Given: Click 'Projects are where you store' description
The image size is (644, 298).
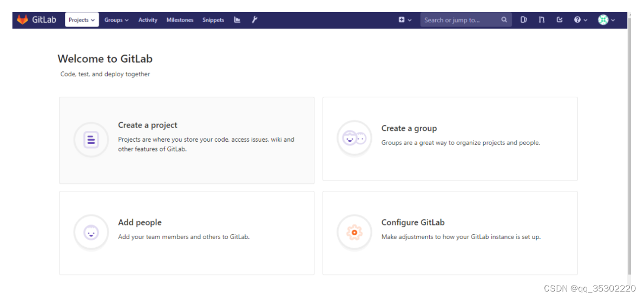Looking at the screenshot, I should (x=206, y=144).
